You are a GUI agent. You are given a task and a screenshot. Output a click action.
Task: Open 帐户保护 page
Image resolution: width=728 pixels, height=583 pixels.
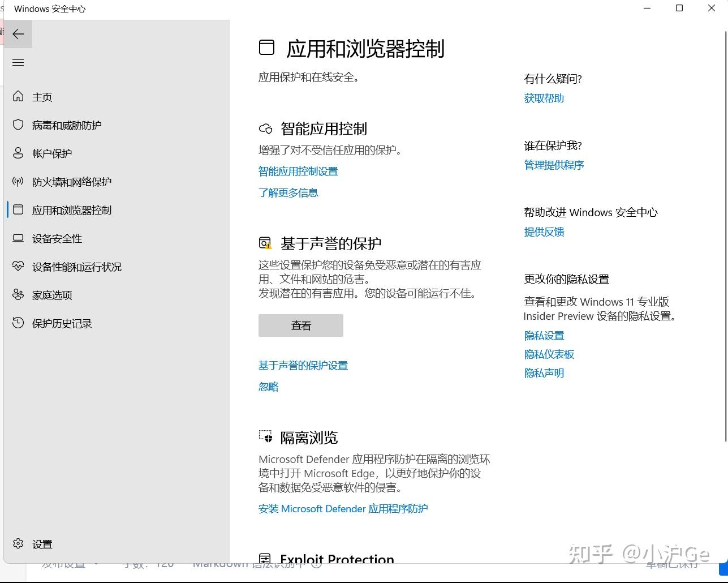(52, 153)
